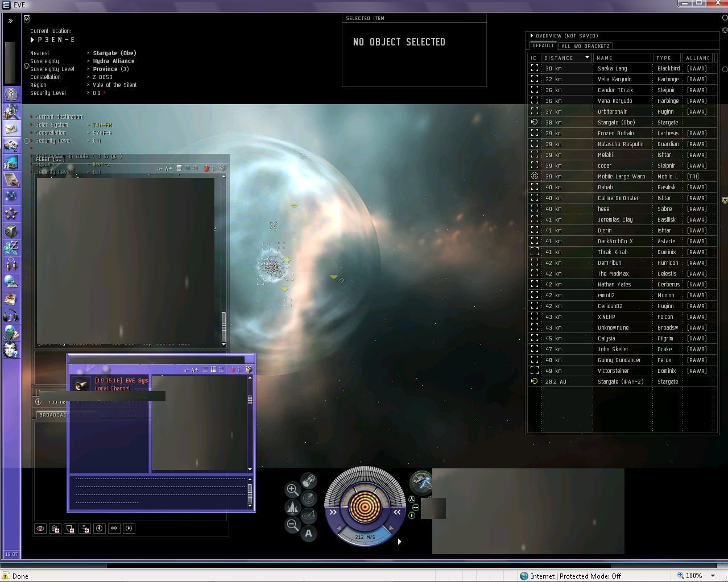Screen dimensions: 728x582
Task: Click the Hydra Alliance sovereignty link
Action: pyautogui.click(x=114, y=61)
